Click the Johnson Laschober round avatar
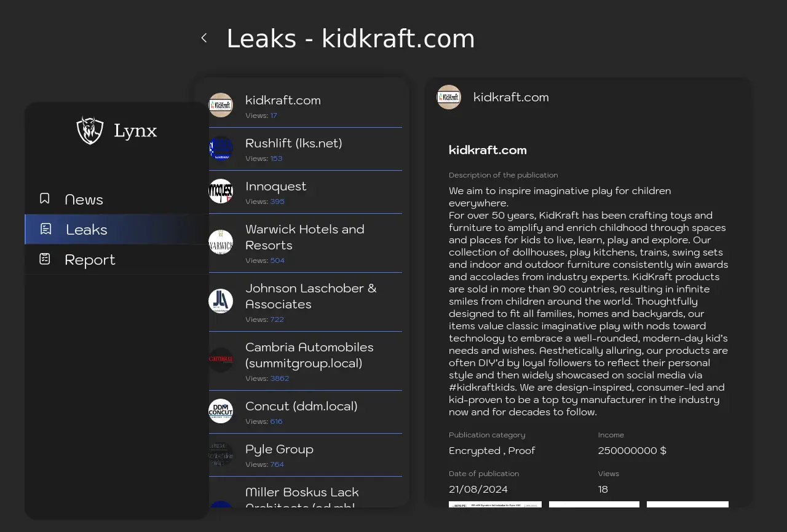The height and width of the screenshot is (532, 787). [x=221, y=301]
